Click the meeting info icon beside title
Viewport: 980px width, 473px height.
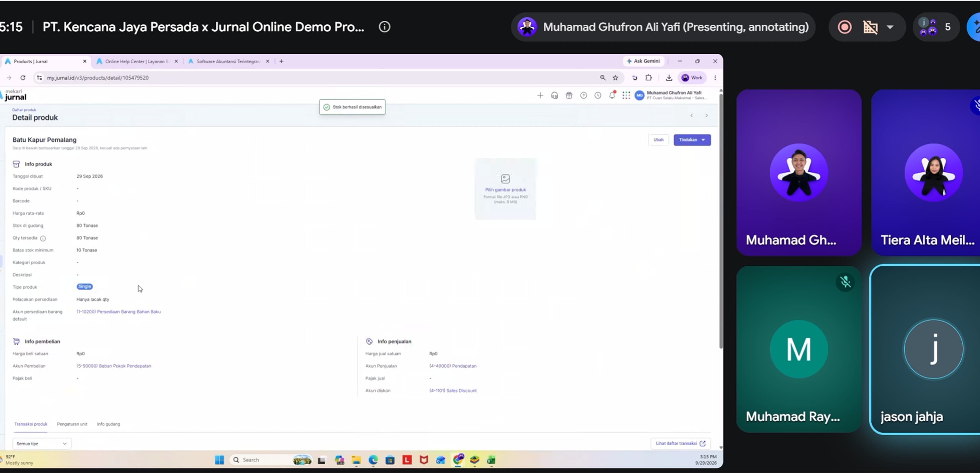[384, 27]
